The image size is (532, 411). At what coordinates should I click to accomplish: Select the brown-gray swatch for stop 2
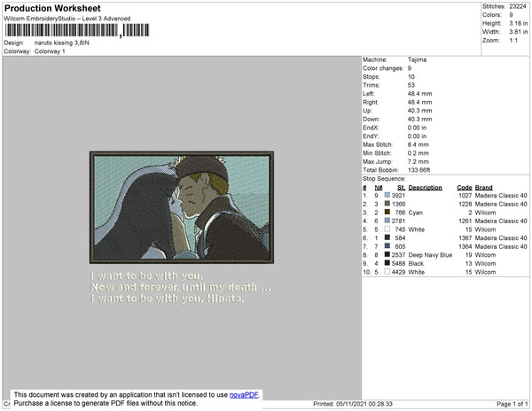click(x=387, y=204)
